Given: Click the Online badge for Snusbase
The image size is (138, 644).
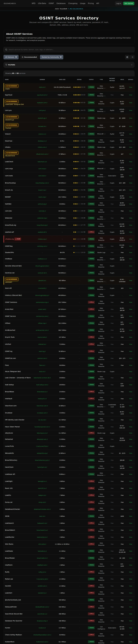Looking at the screenshot, I should [x=91, y=413].
